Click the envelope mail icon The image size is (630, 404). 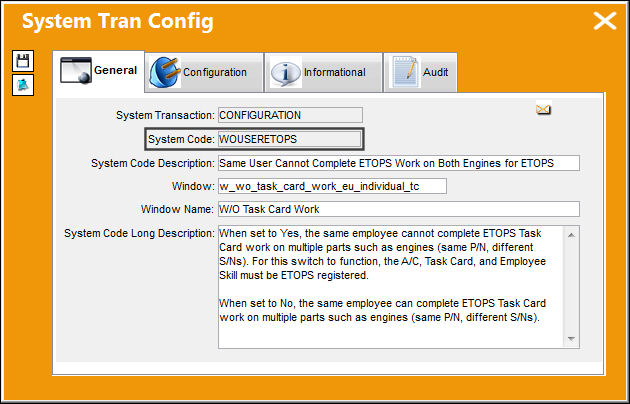(543, 109)
